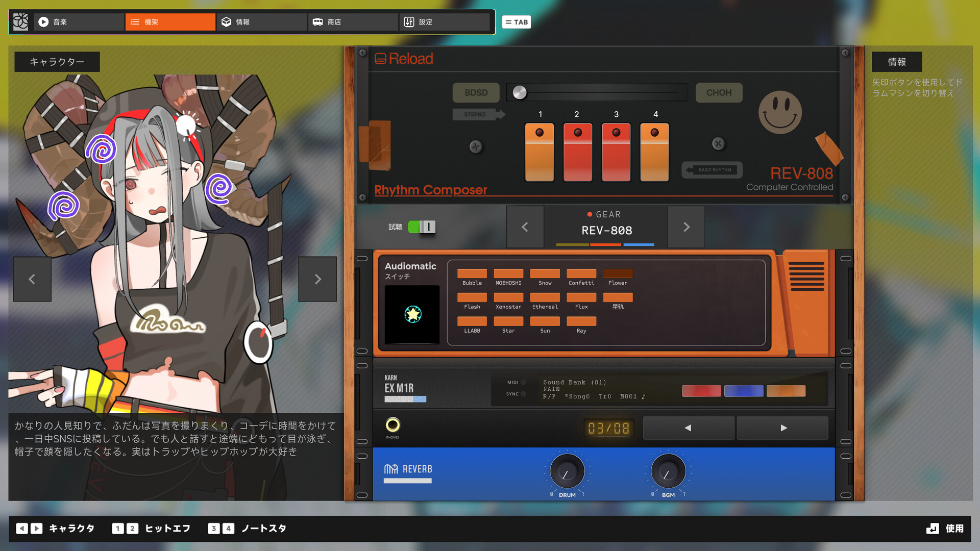The width and height of the screenshot is (980, 551).
Task: Toggle step pad number 4
Action: 654,152
